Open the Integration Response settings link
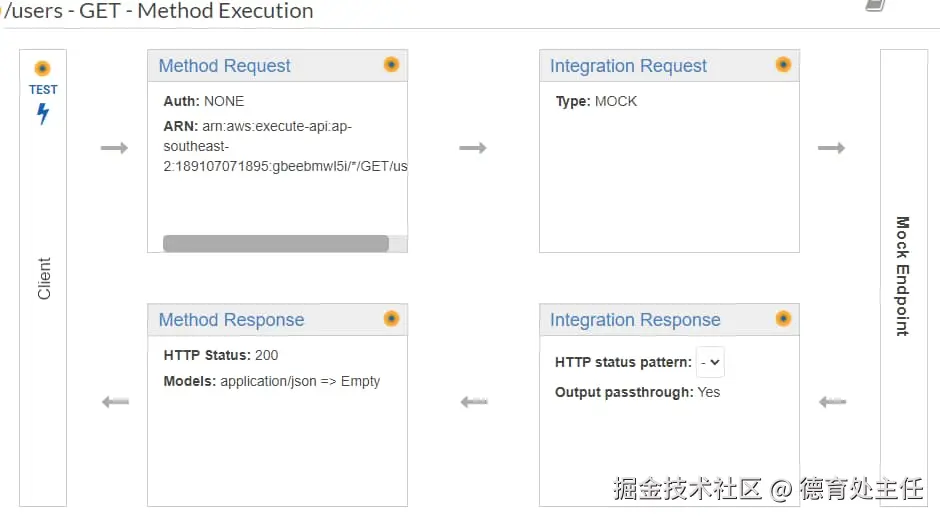This screenshot has height=519, width=940. pos(635,320)
